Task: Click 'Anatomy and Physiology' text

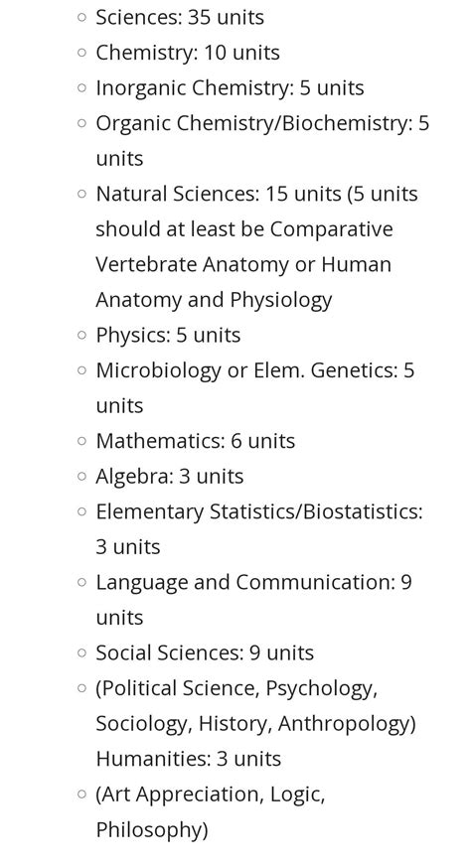Action: pos(214,300)
